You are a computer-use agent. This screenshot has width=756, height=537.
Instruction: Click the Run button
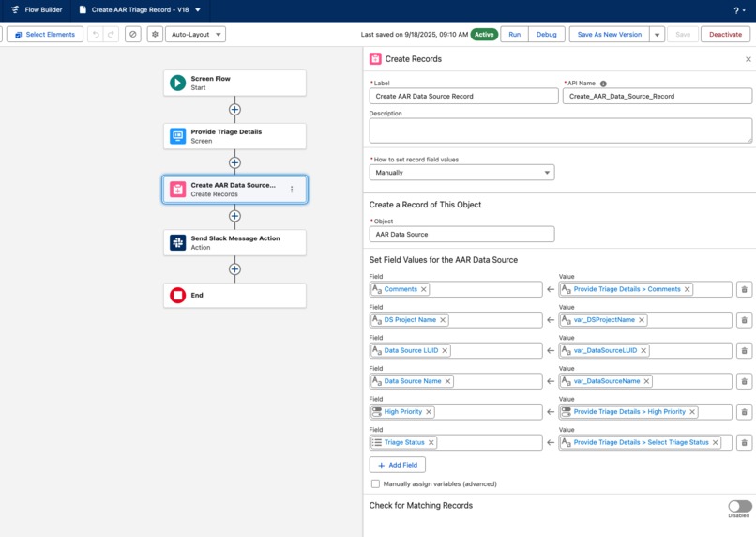tap(514, 34)
